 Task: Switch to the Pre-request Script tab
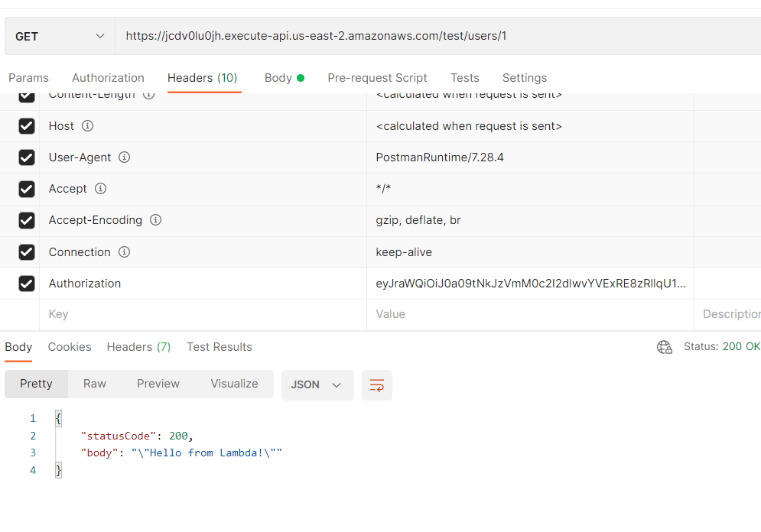[x=377, y=77]
